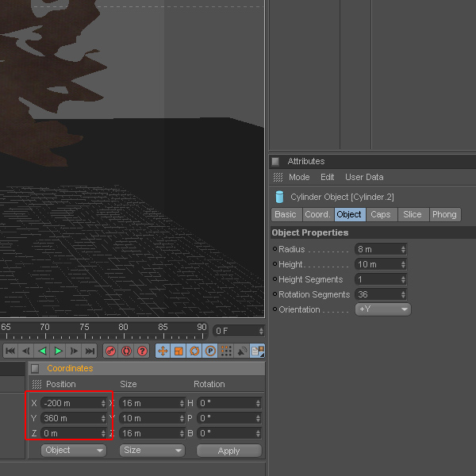
Task: Toggle the Height animation dot
Action: point(274,264)
